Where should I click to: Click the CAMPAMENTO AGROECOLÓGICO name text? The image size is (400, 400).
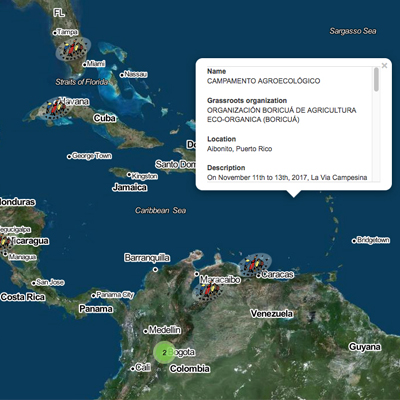(x=263, y=81)
